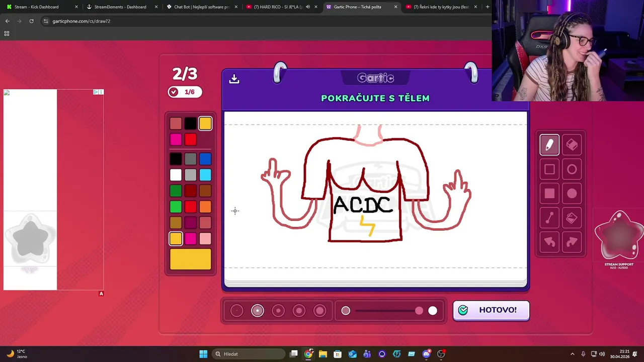This screenshot has width=644, height=362.
Task: Choose the empty rectangle shape tool
Action: coord(549,169)
